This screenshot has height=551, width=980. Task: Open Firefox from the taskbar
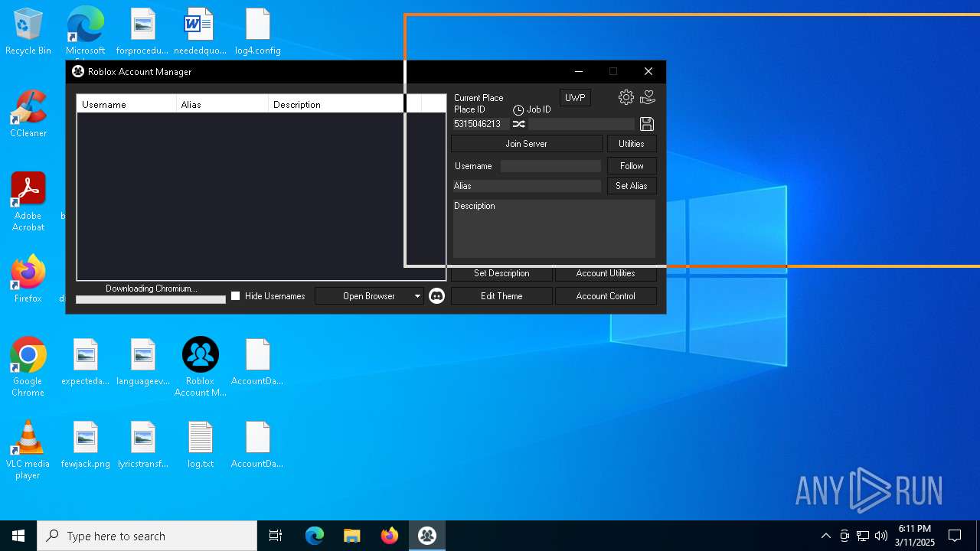(389, 536)
